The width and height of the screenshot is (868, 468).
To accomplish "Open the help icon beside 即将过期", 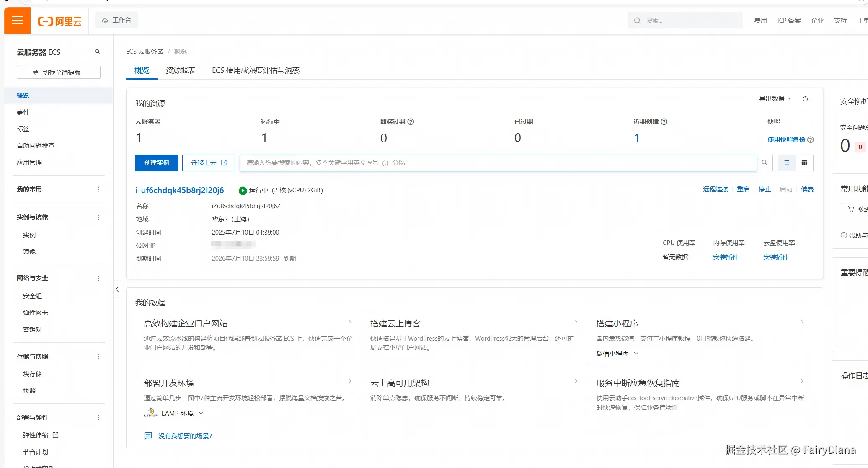I will pyautogui.click(x=411, y=122).
